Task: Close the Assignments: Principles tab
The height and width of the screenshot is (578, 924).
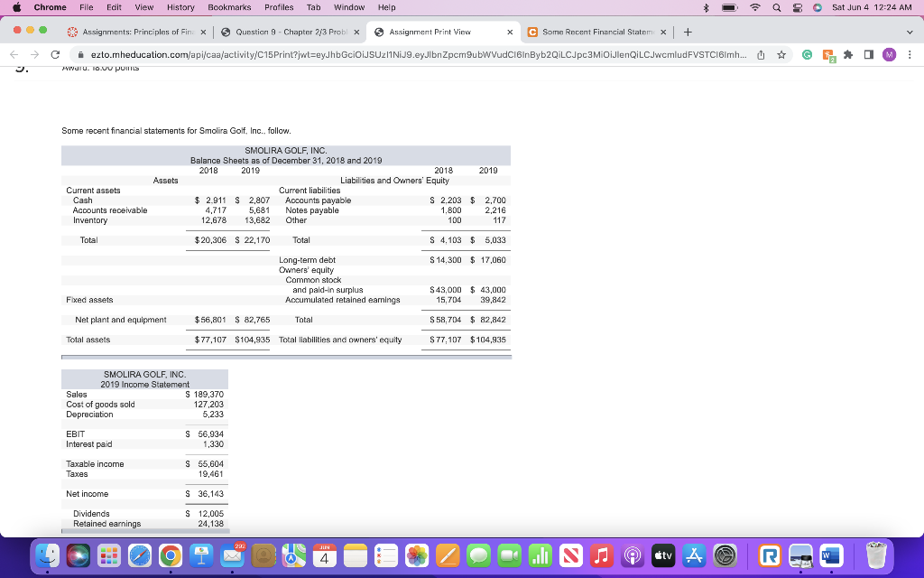Action: [x=203, y=32]
